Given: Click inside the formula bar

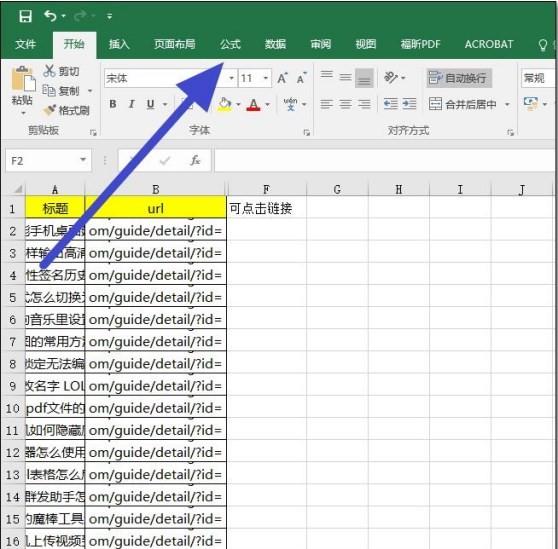Looking at the screenshot, I should pos(386,161).
